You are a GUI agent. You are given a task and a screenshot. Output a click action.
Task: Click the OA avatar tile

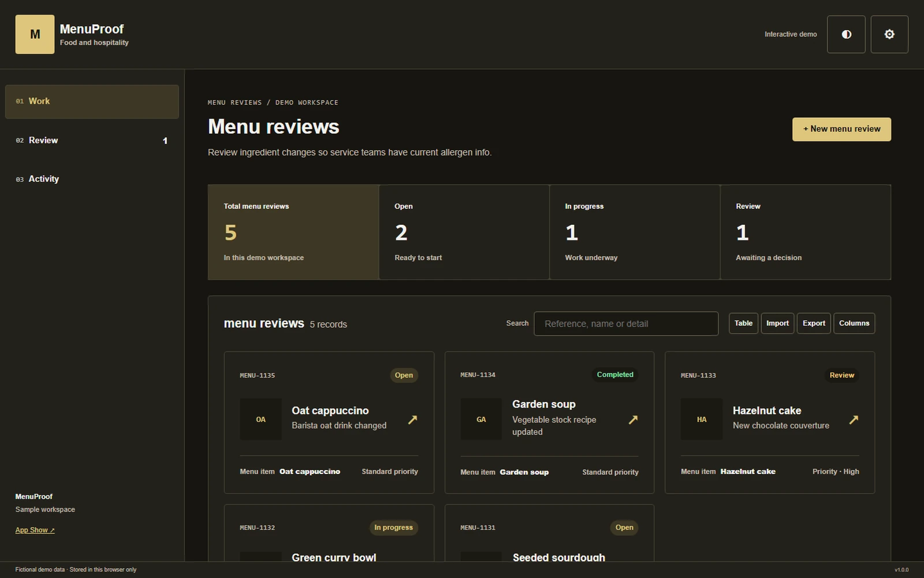pos(261,419)
